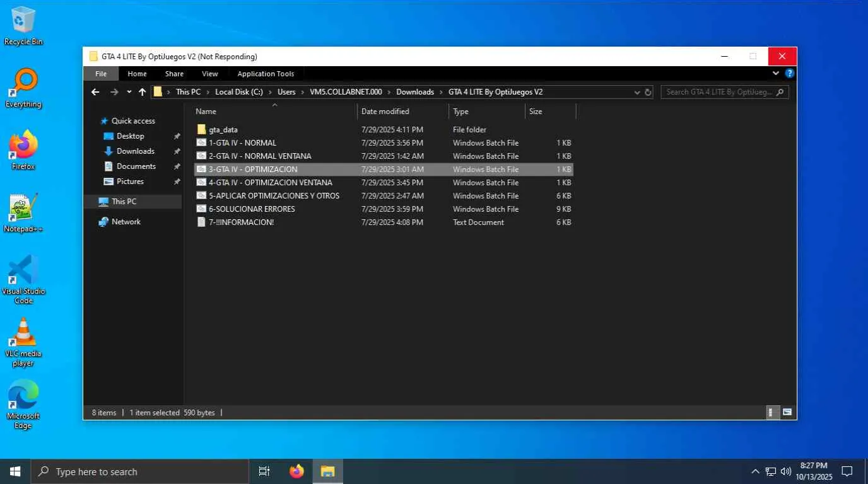Screen dimensions: 868x484
Task: Show hidden system tray icons
Action: [755, 471]
